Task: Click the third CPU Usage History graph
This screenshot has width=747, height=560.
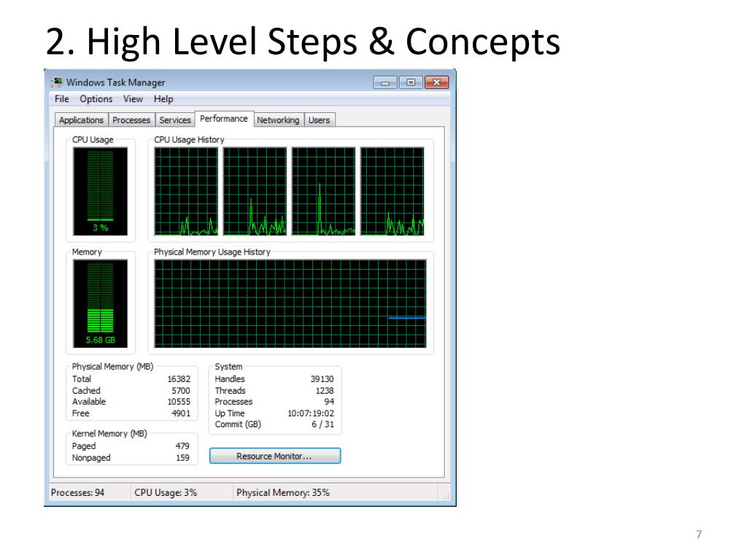Action: [x=323, y=191]
